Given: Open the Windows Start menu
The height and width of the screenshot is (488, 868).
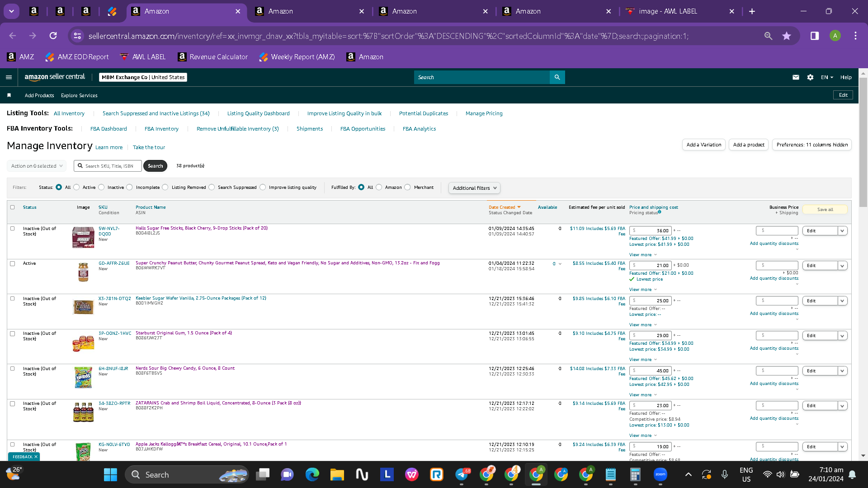Looking at the screenshot, I should pos(110,474).
